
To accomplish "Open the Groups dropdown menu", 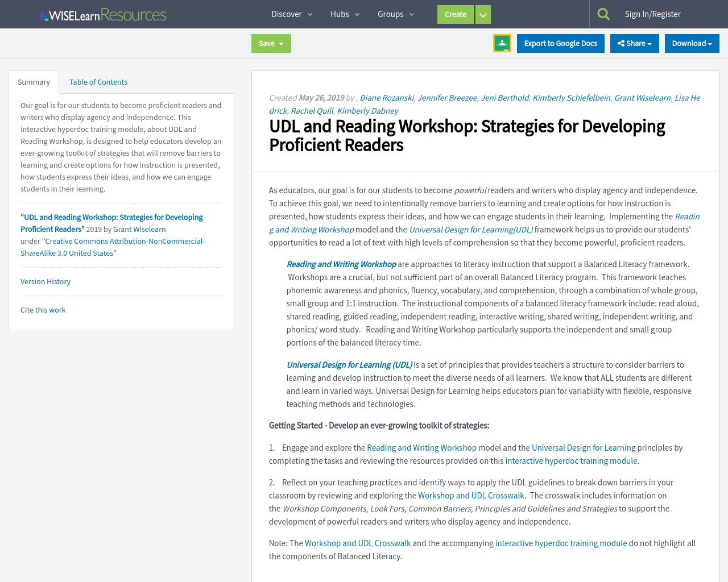I will coord(395,14).
